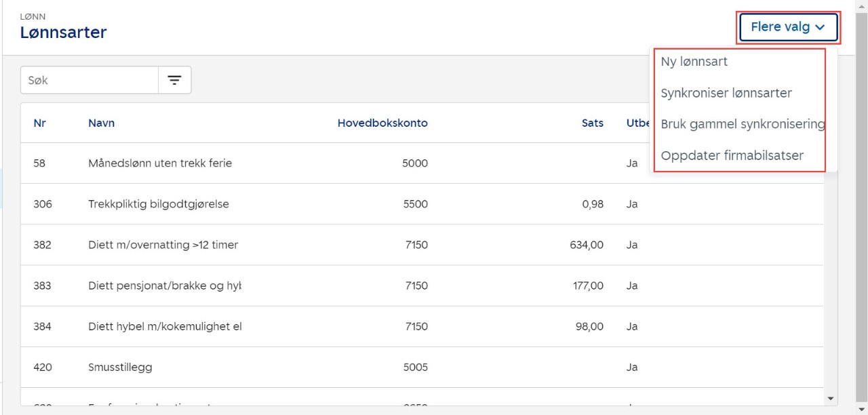Open the Flere valg dropdown
The height and width of the screenshot is (415, 868).
click(787, 27)
